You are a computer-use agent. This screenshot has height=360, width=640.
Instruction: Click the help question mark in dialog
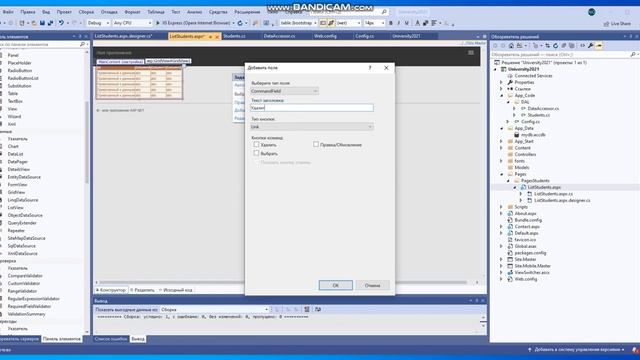[370, 68]
